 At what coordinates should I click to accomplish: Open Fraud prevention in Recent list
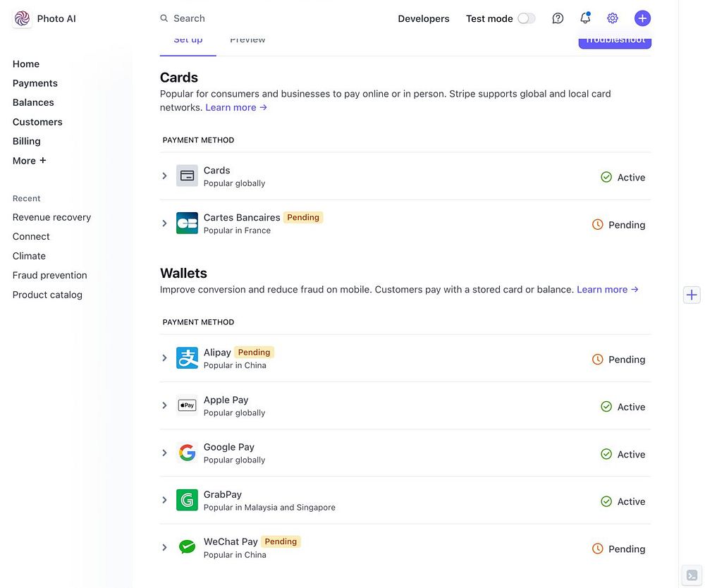tap(50, 275)
